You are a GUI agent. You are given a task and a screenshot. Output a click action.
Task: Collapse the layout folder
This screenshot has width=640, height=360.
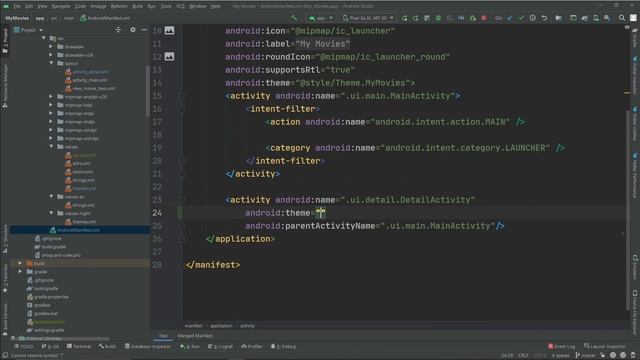coord(51,63)
